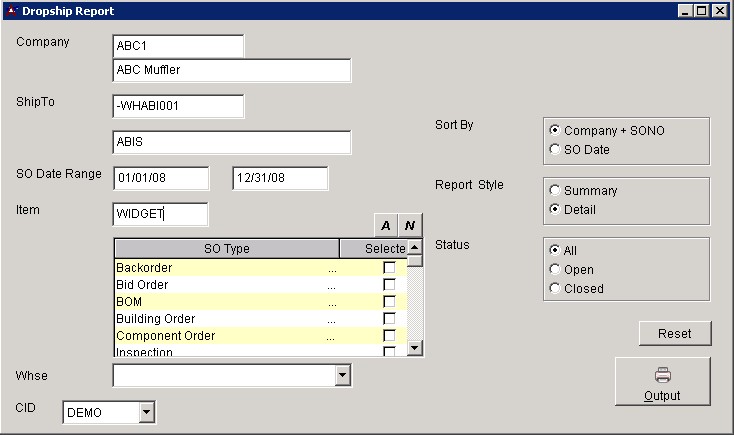
Task: Click the Output printer button
Action: click(662, 382)
